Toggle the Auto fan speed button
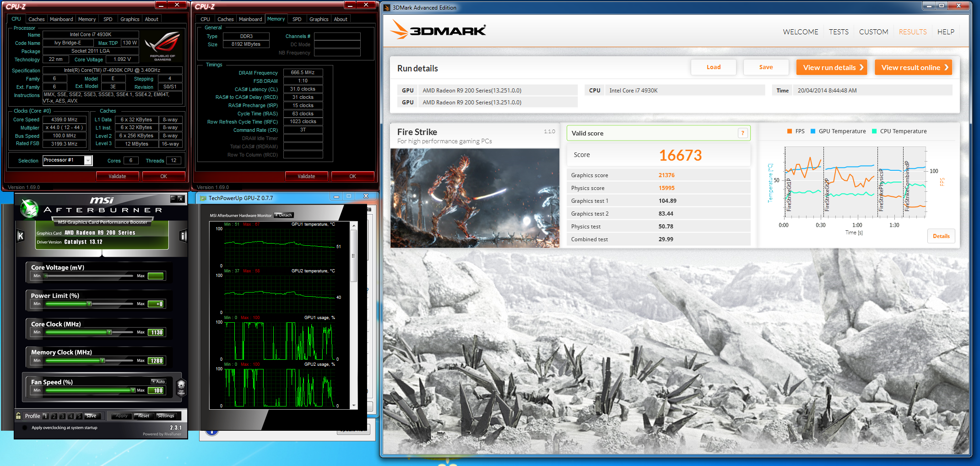This screenshot has width=980, height=466. pyautogui.click(x=158, y=381)
